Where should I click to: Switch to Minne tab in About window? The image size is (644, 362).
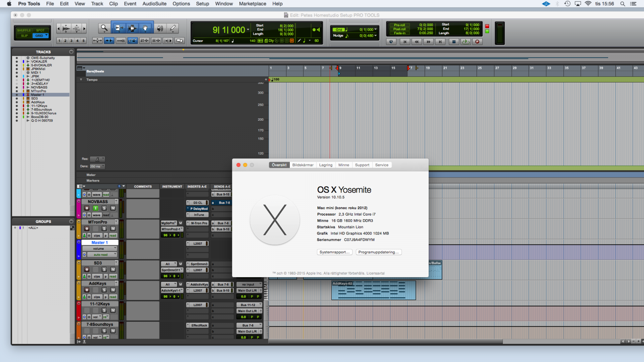(x=344, y=165)
